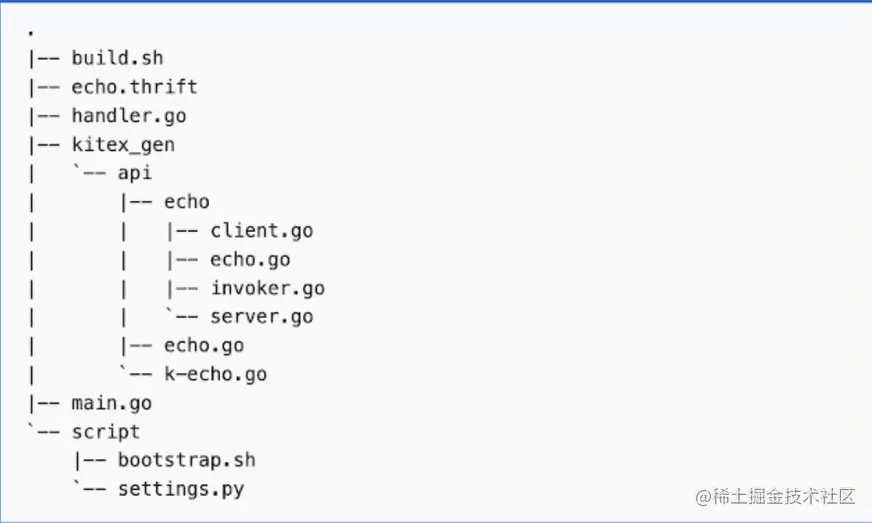Select handler.go in the tree
Screen dimensions: 872x523
[x=128, y=116]
